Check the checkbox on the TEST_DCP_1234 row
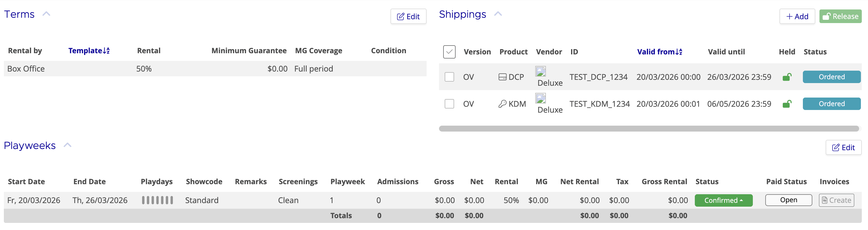The width and height of the screenshot is (868, 230). [449, 77]
